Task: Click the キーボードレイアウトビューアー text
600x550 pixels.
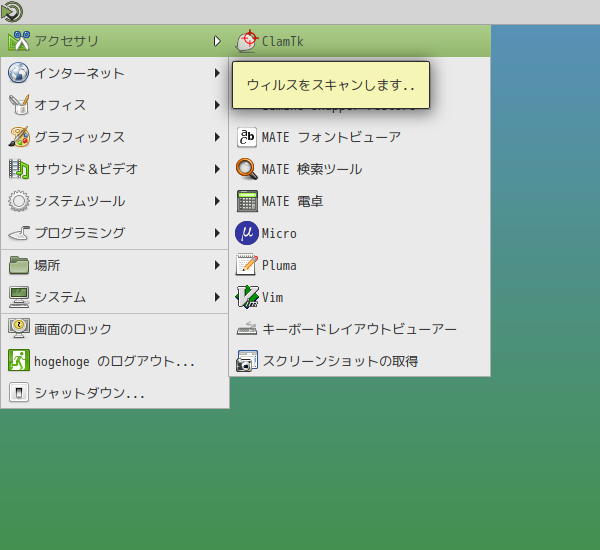Action: coord(359,329)
